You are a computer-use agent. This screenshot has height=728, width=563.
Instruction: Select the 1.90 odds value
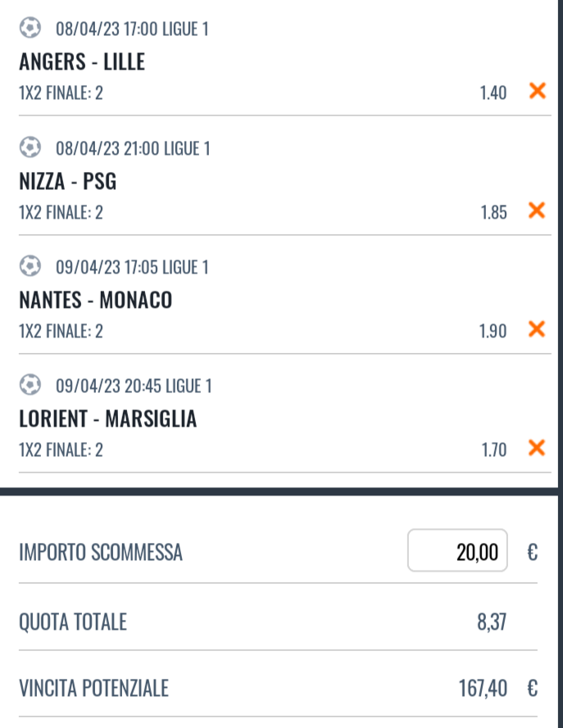tap(493, 331)
